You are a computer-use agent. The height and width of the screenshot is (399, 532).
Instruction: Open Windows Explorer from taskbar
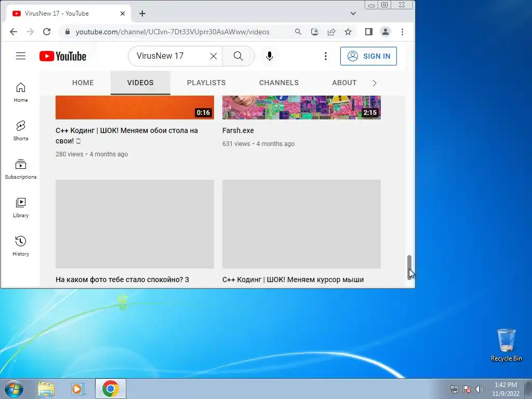46,389
